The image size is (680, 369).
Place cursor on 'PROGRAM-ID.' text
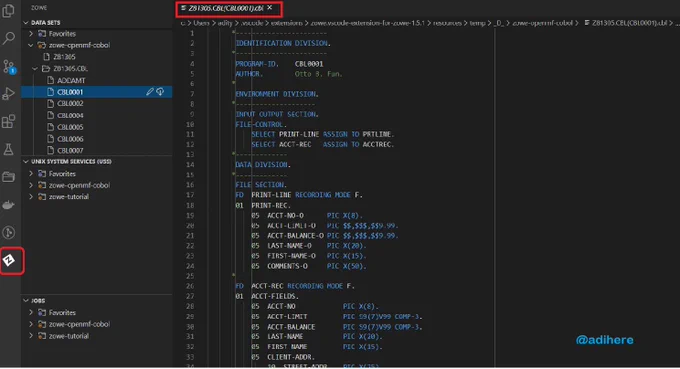click(257, 64)
